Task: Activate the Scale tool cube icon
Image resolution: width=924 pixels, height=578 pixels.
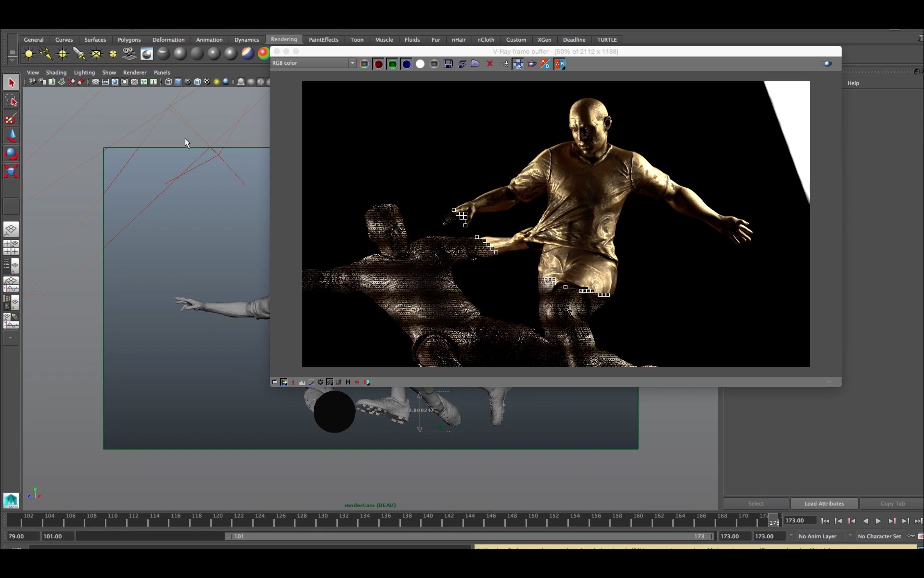Action: 11,171
